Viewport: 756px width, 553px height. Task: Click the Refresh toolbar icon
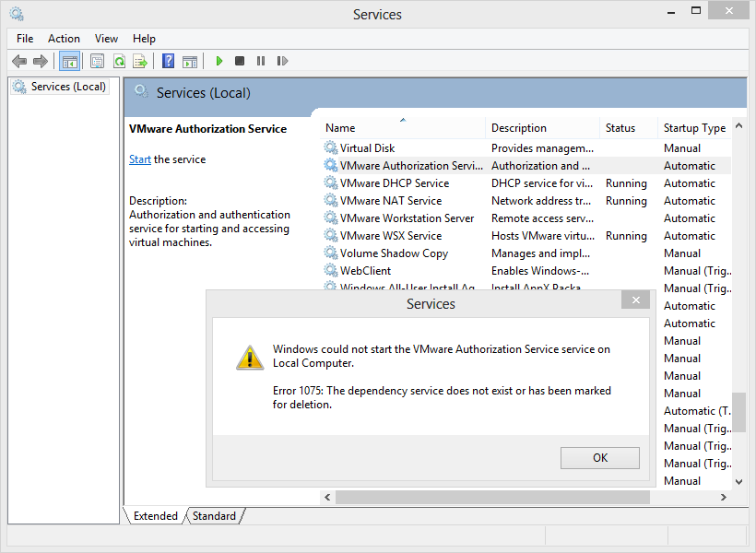click(x=119, y=62)
